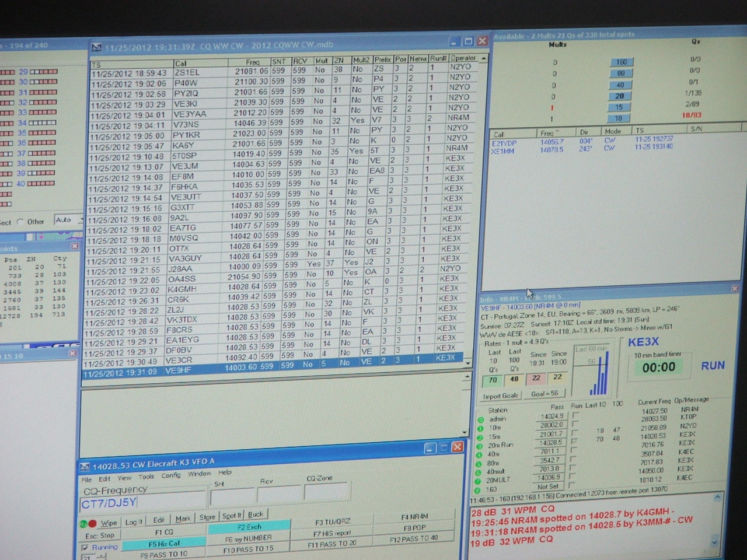The height and width of the screenshot is (560, 747).
Task: Click the F5 His Call button
Action: coord(164,543)
